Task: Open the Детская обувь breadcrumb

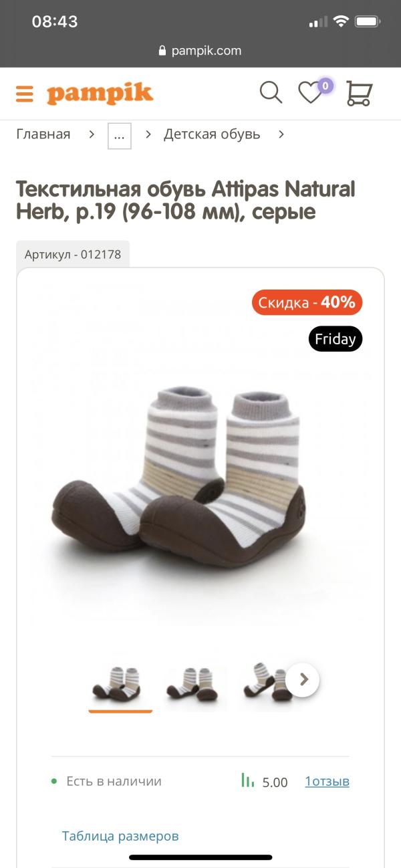Action: [212, 134]
